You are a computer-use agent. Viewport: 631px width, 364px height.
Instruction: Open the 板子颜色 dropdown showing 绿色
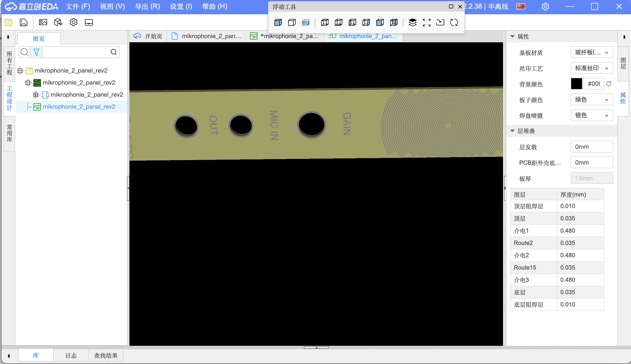pyautogui.click(x=591, y=100)
